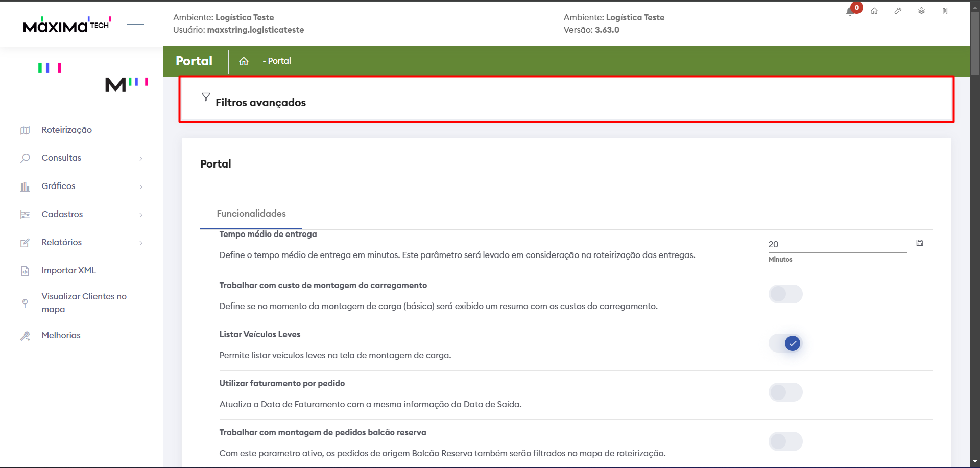980x468 pixels.
Task: Open Importar XML in sidebar
Action: 68,271
